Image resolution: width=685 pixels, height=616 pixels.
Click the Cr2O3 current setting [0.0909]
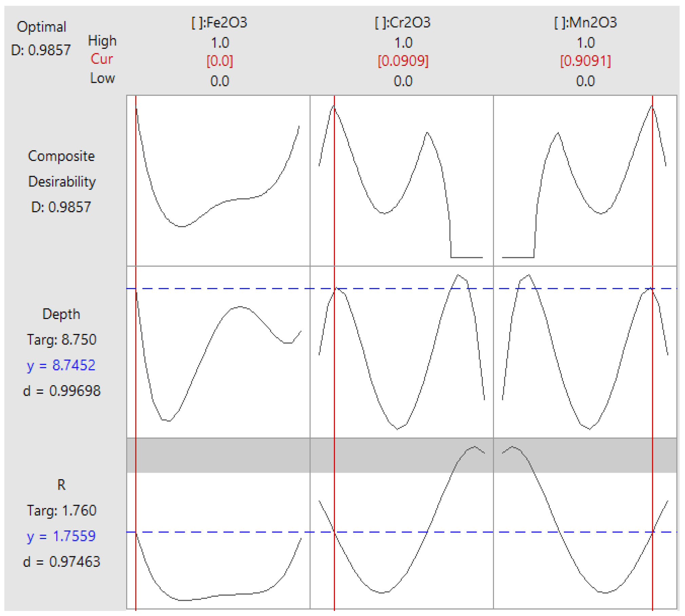point(403,61)
